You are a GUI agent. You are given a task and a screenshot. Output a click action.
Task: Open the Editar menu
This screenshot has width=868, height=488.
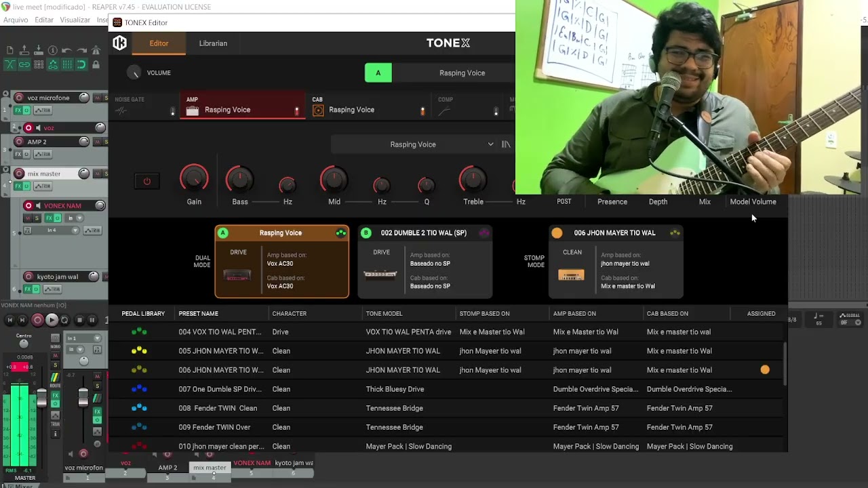[x=44, y=20]
